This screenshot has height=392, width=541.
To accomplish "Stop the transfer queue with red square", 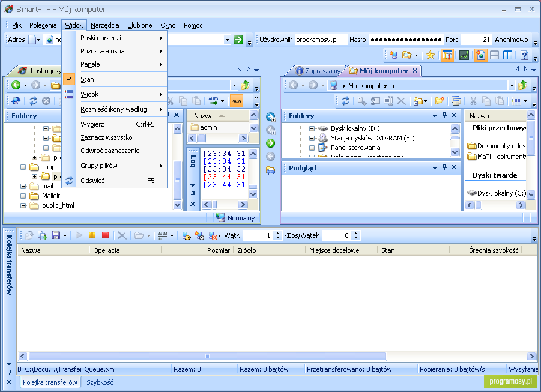I will click(106, 235).
